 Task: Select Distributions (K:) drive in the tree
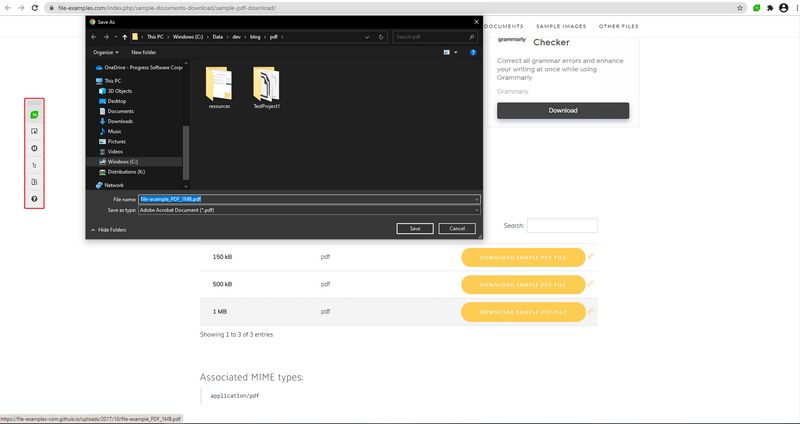pyautogui.click(x=122, y=172)
